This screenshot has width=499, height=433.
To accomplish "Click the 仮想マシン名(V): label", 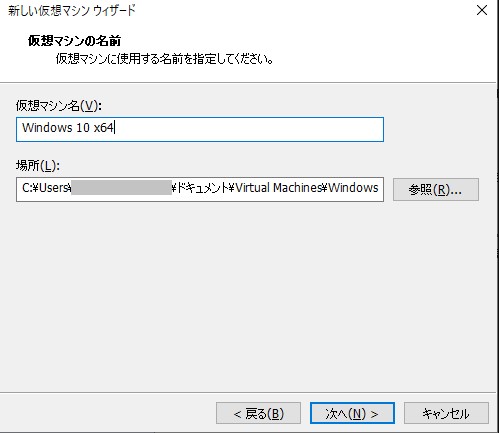I will pyautogui.click(x=59, y=106).
